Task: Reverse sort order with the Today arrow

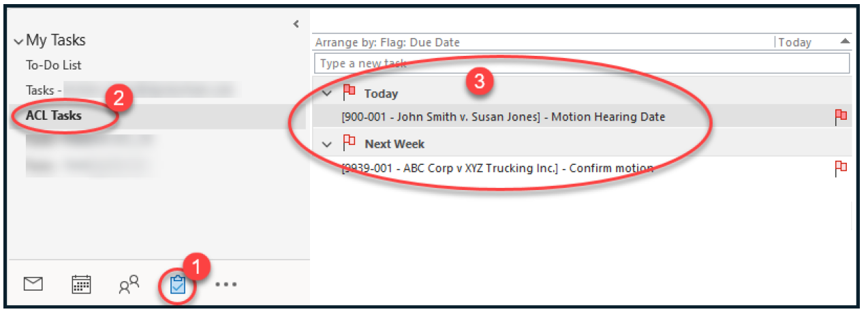Action: click(x=845, y=42)
